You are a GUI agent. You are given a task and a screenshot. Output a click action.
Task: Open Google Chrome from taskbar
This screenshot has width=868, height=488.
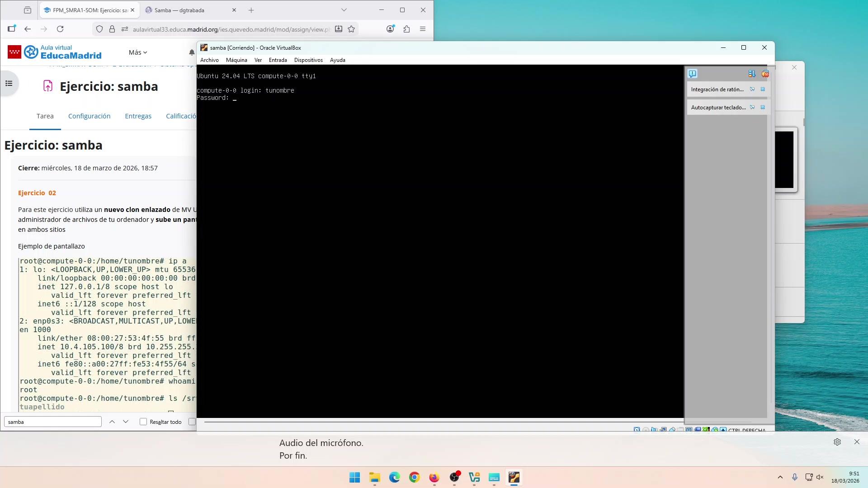tap(415, 477)
